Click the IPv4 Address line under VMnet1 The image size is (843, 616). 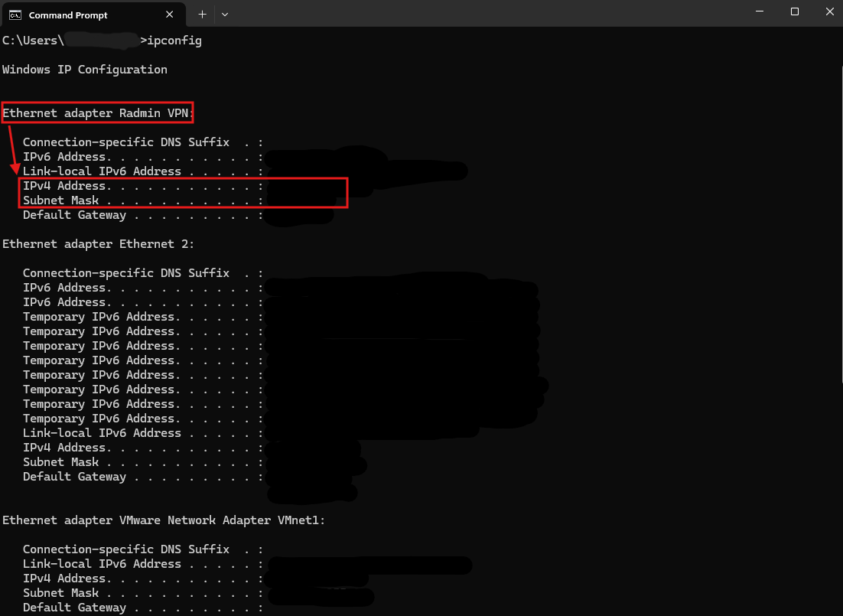pos(143,579)
